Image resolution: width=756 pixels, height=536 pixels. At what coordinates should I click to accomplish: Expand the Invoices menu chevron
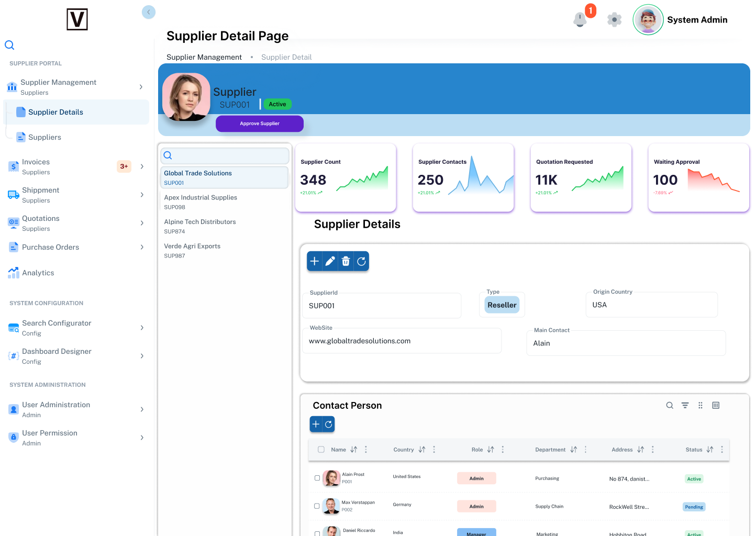[142, 166]
